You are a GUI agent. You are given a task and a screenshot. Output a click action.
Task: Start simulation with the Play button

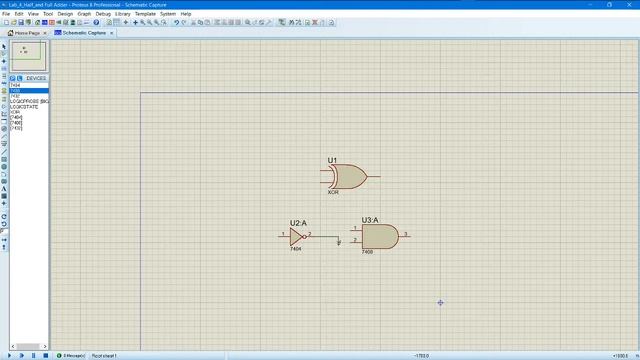9,356
